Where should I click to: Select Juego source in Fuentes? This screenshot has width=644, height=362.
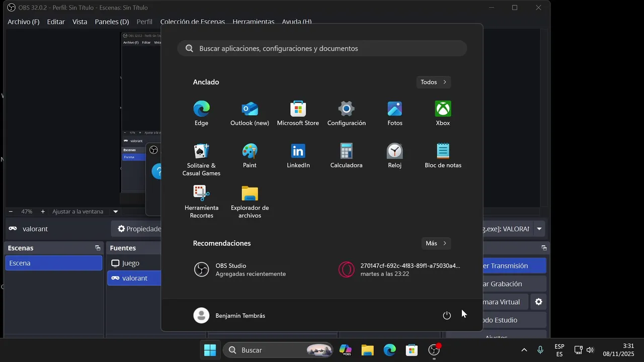(x=134, y=263)
